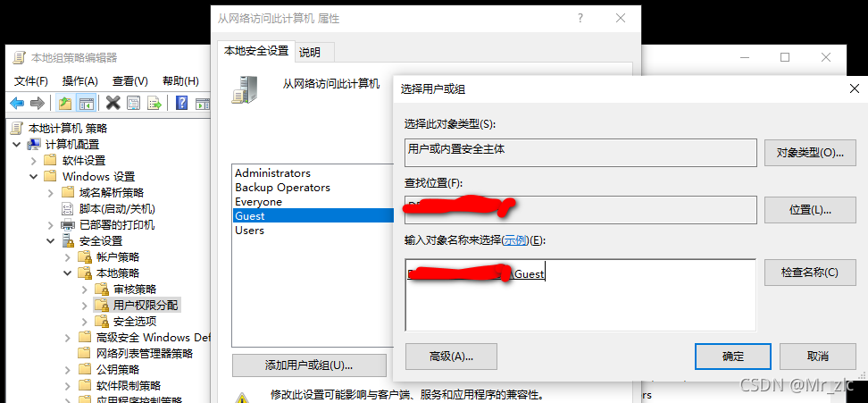The width and height of the screenshot is (868, 403).
Task: Click the 检查名称(C) button
Action: point(810,273)
